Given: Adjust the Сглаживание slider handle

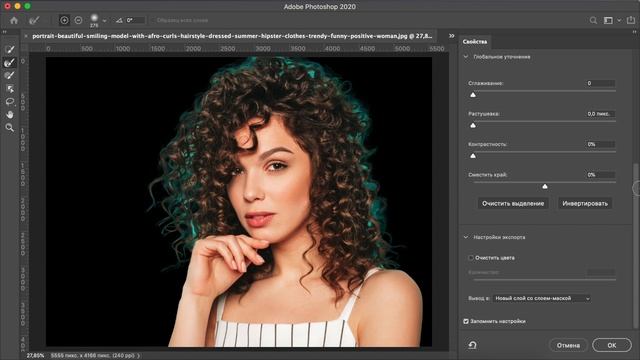Looking at the screenshot, I should click(x=473, y=95).
